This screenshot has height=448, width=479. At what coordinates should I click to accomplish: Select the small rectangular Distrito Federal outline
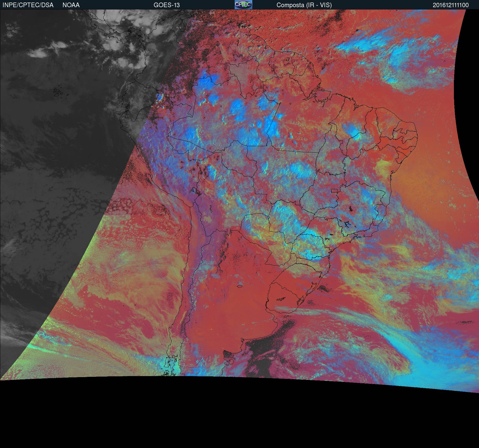coord(334,190)
